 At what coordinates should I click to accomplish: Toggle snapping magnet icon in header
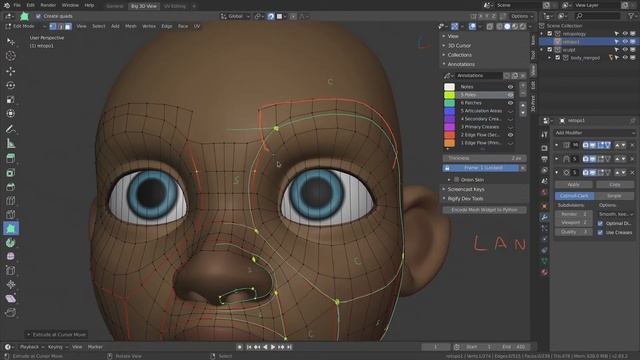click(x=271, y=16)
